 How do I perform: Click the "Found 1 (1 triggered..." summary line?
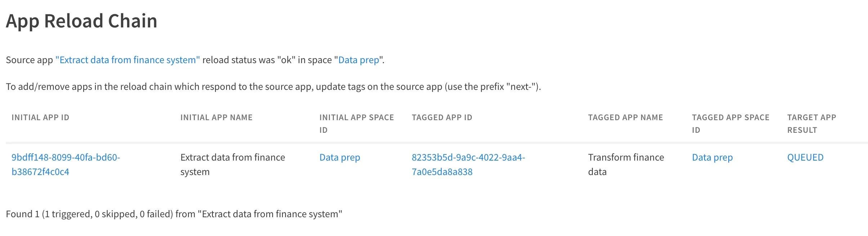click(174, 214)
